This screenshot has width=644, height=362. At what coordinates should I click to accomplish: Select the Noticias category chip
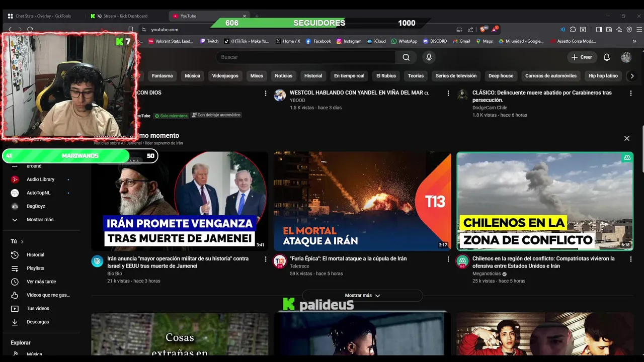pos(283,76)
